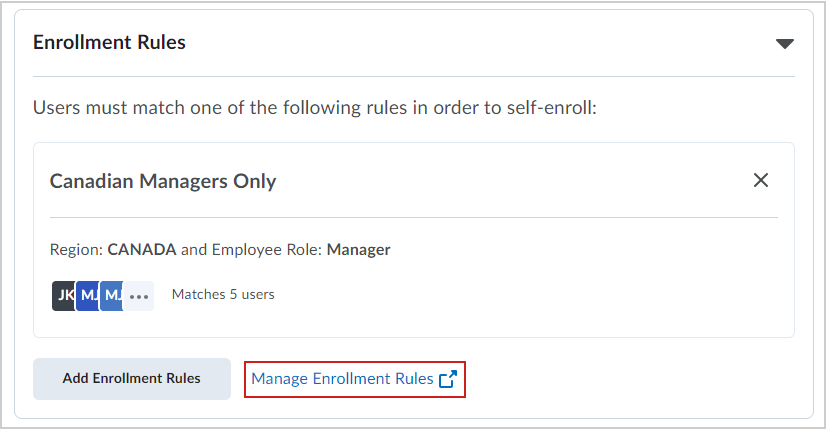Click the Manager employee role value

(x=359, y=249)
